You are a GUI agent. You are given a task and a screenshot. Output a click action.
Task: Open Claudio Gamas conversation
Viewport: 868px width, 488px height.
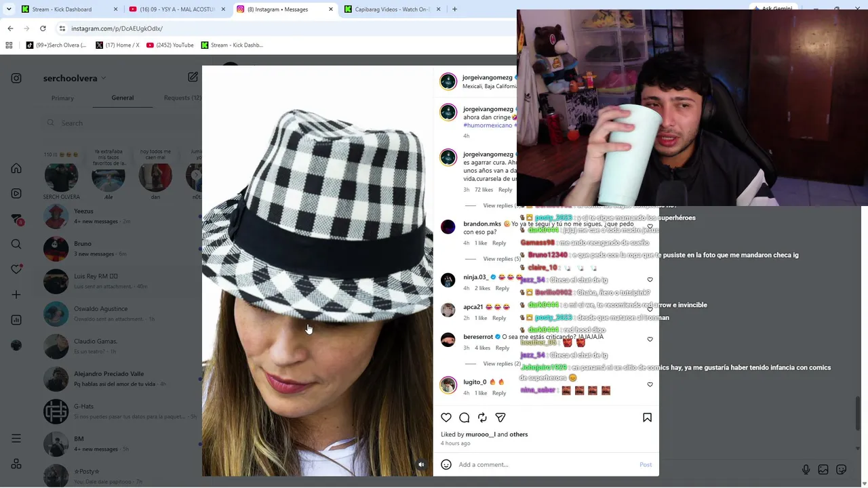(x=122, y=346)
